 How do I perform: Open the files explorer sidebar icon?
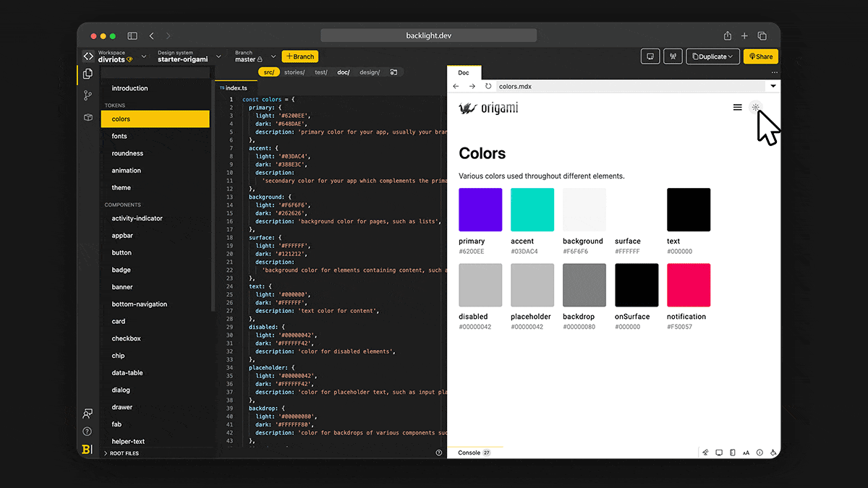[x=88, y=74]
